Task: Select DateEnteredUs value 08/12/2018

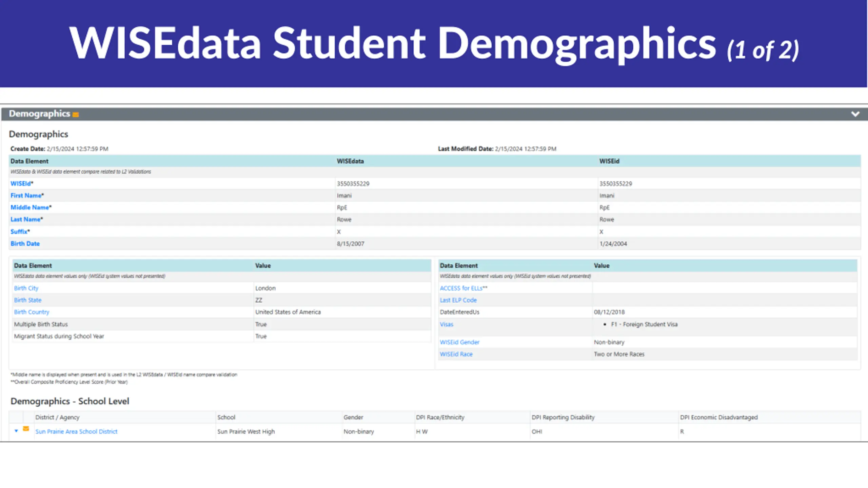Action: tap(609, 312)
